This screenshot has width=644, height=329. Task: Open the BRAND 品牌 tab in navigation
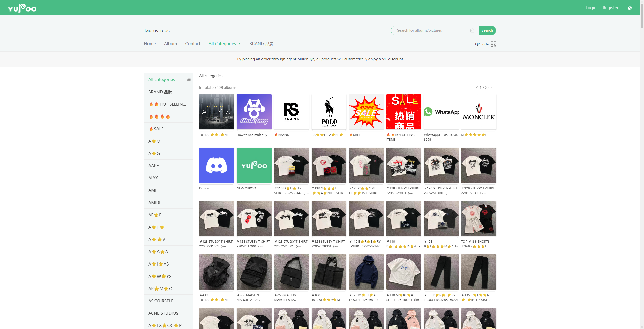[x=261, y=44]
